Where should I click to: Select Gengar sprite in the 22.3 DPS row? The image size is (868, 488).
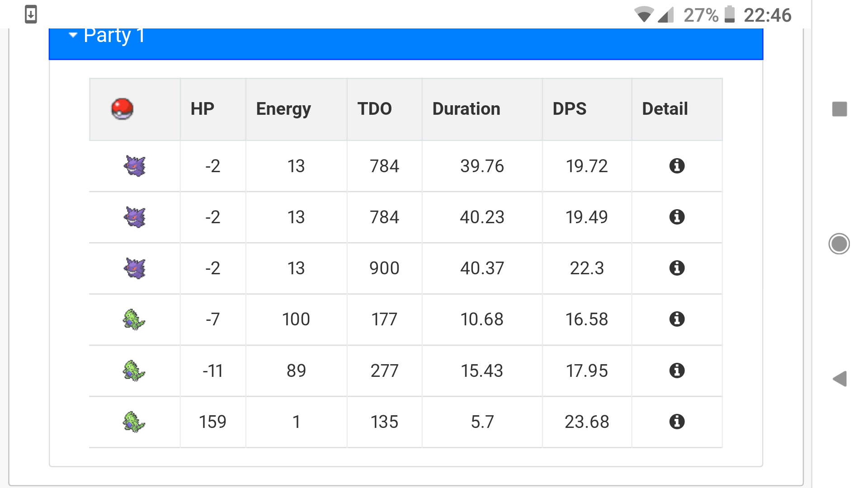pyautogui.click(x=135, y=268)
